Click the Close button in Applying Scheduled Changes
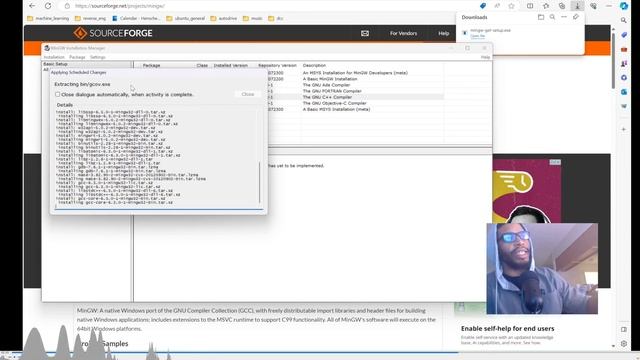This screenshot has width=640, height=360. (x=248, y=94)
